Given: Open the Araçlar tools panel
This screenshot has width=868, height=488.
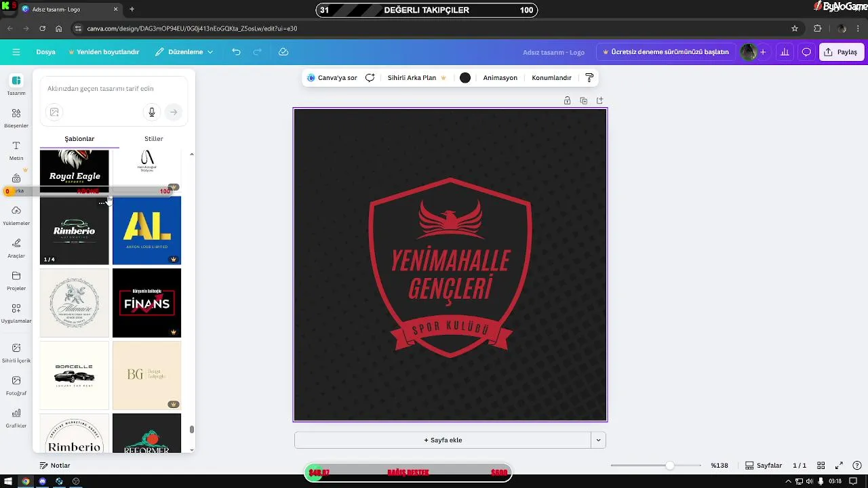Looking at the screenshot, I should click(x=16, y=248).
